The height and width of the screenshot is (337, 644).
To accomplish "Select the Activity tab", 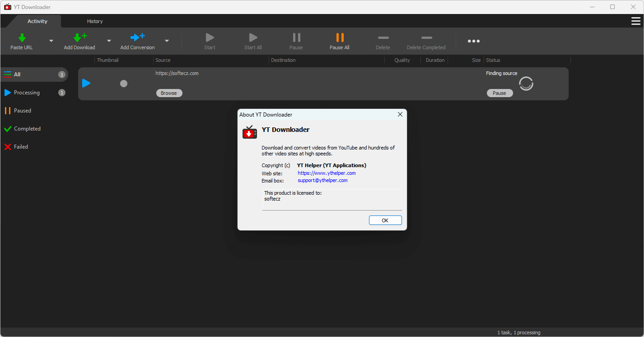I will [x=37, y=21].
